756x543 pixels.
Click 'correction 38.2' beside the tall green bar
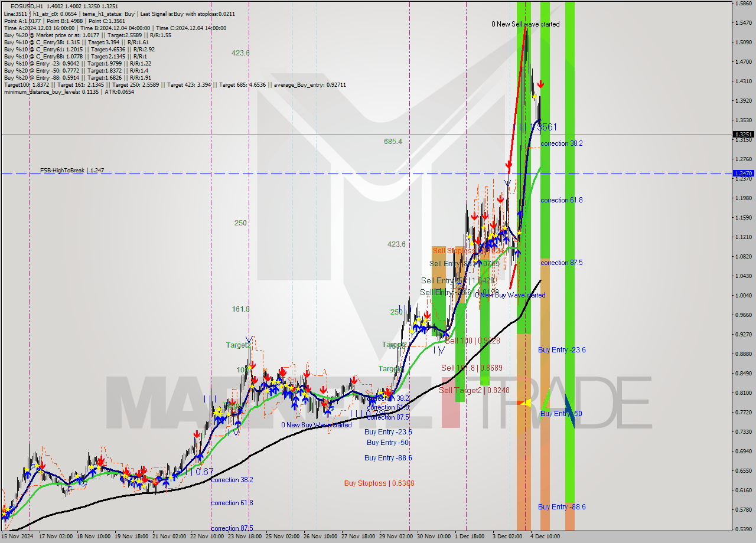coord(562,143)
